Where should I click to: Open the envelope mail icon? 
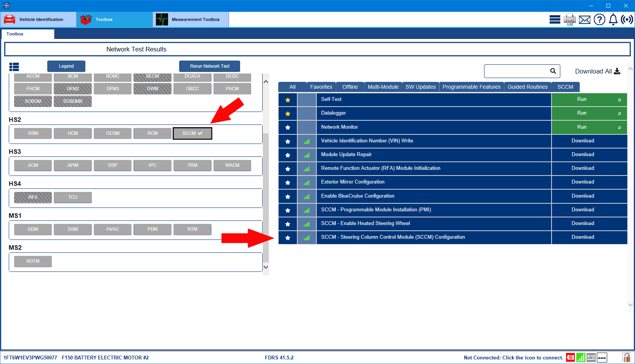click(585, 20)
